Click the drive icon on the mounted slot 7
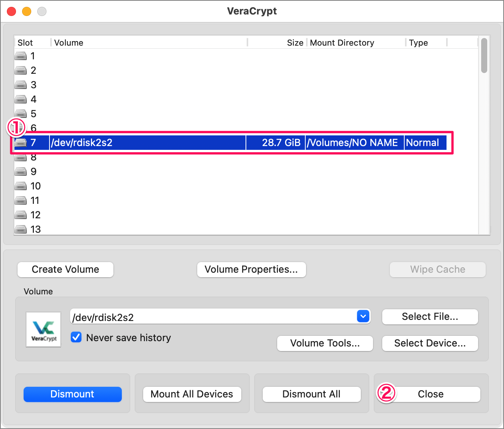 point(21,142)
